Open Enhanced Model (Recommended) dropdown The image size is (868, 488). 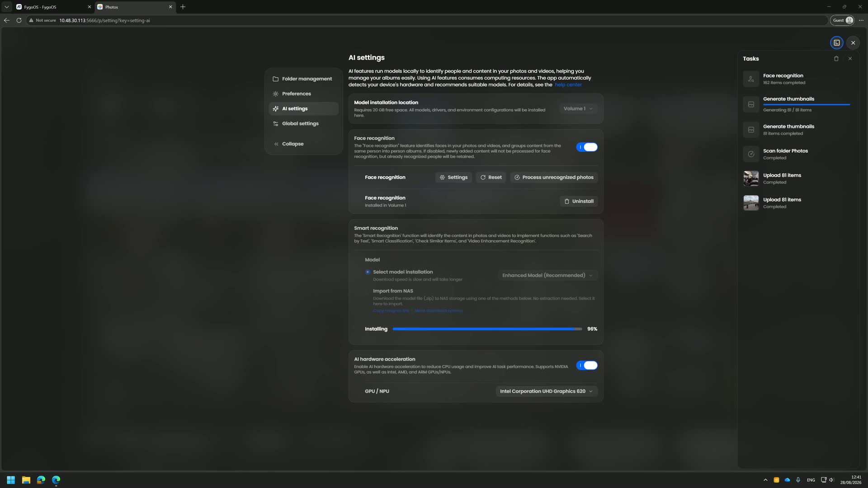(x=547, y=275)
